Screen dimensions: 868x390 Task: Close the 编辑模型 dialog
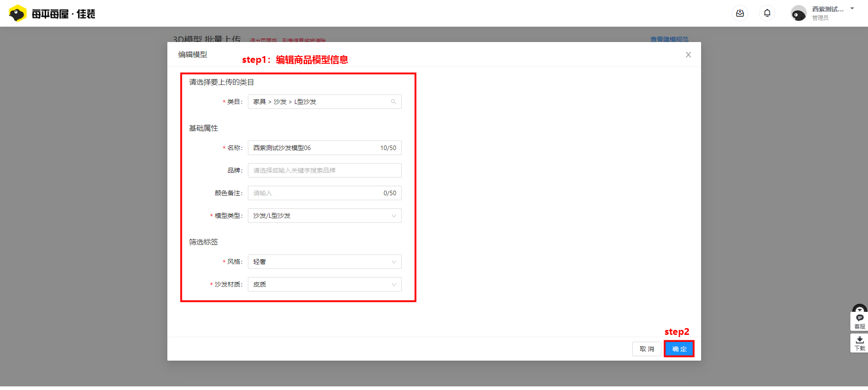click(688, 55)
